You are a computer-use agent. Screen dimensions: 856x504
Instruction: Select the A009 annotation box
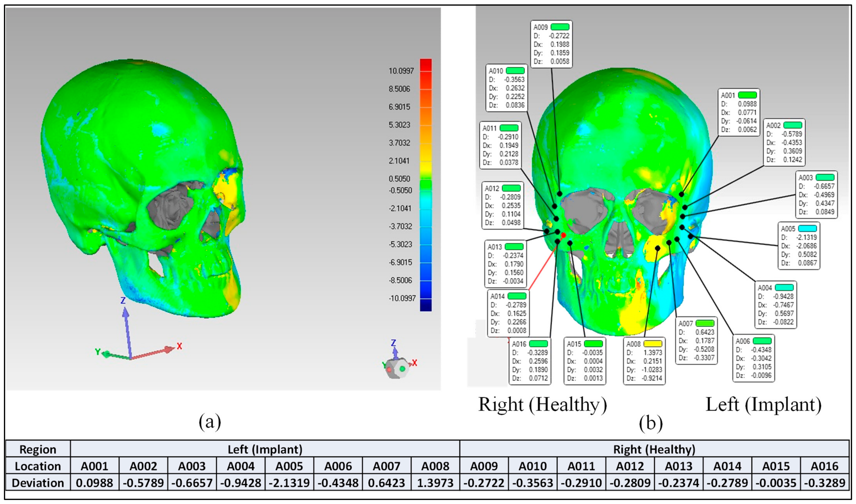pos(551,44)
